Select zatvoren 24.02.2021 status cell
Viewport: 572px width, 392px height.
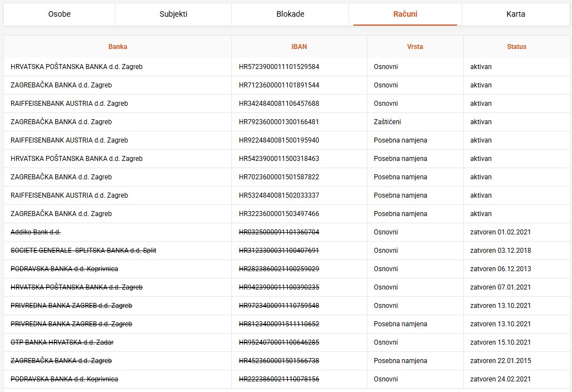(x=500, y=379)
